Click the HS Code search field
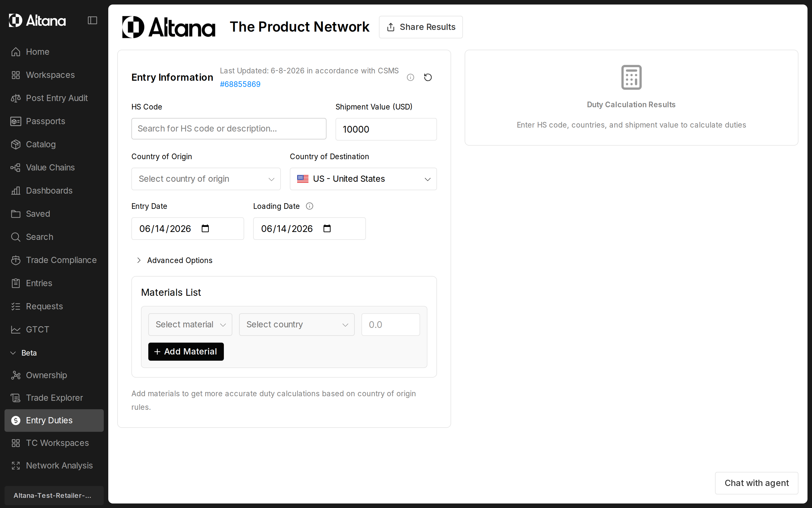 point(229,129)
